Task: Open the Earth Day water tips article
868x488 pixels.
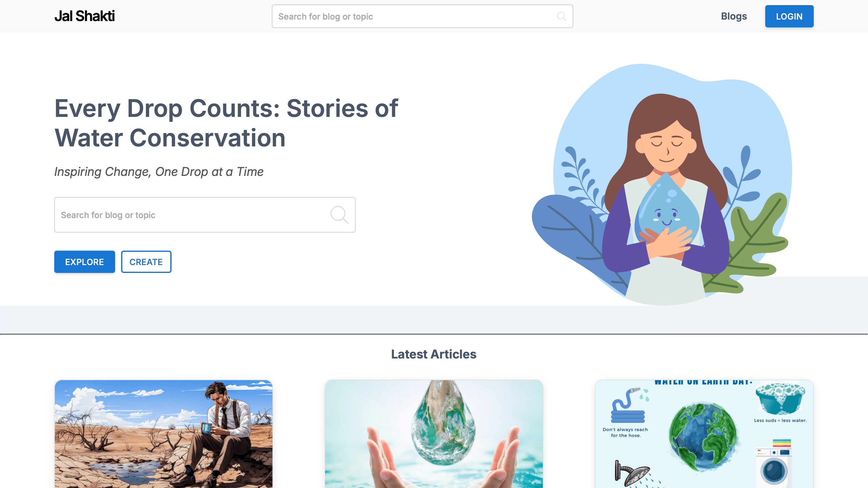Action: (x=704, y=434)
